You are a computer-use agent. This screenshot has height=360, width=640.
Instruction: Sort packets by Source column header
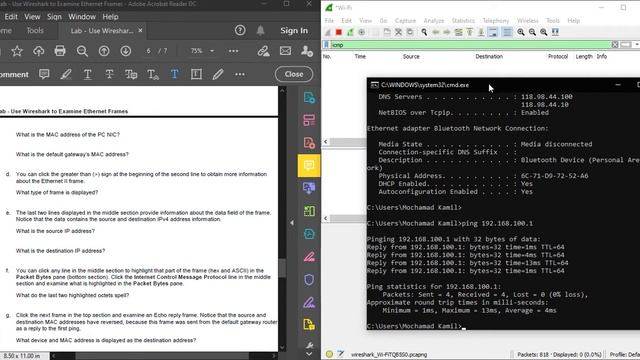411,56
